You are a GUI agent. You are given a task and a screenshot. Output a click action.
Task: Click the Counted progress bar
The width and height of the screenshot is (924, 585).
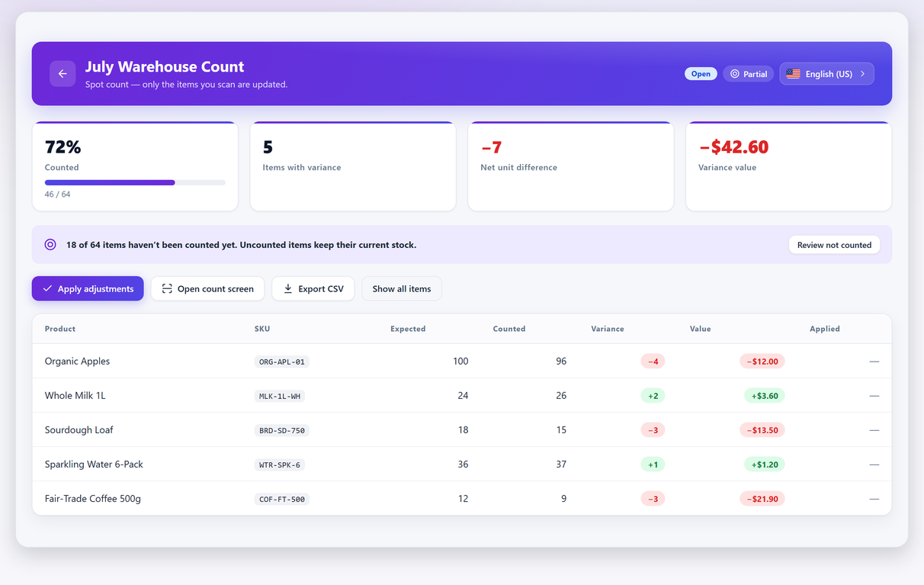[135, 182]
